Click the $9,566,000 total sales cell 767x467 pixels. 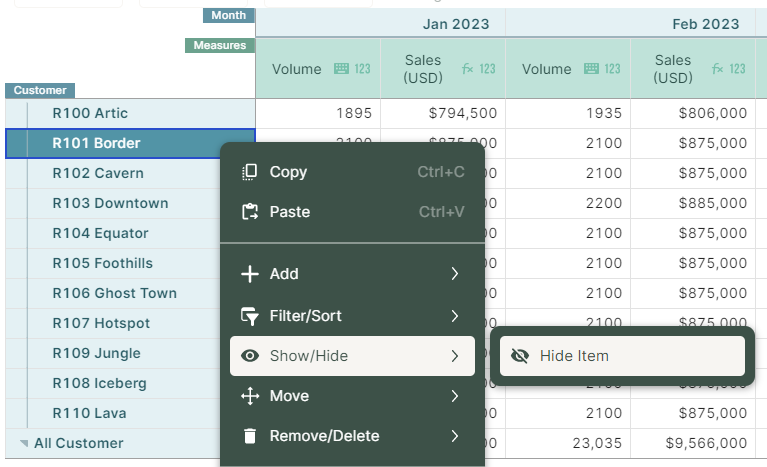tap(693, 443)
